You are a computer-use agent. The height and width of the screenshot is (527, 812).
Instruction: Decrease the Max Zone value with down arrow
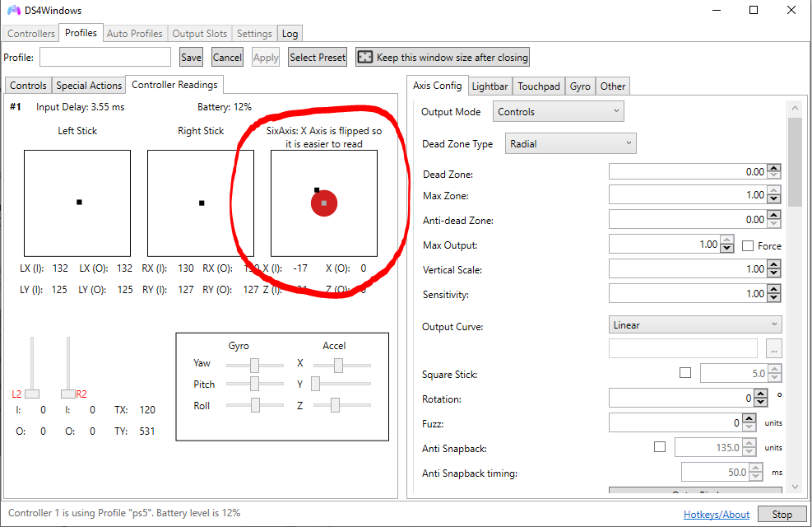pos(774,199)
